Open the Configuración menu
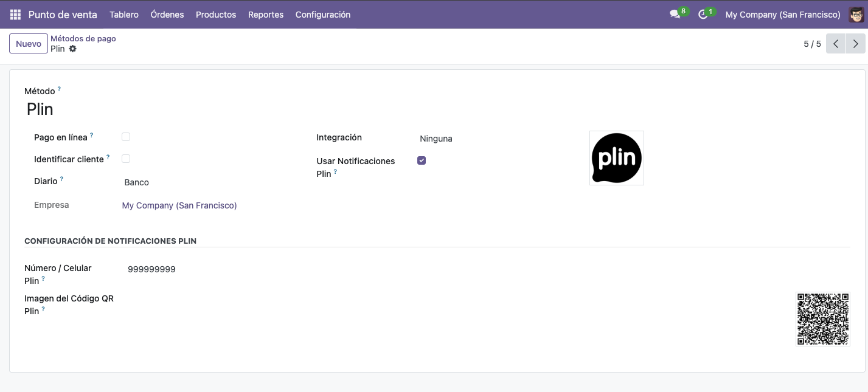Viewport: 868px width, 392px height. tap(323, 15)
